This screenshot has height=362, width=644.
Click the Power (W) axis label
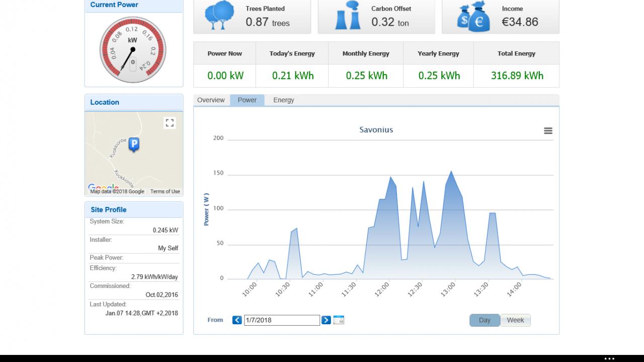[206, 209]
